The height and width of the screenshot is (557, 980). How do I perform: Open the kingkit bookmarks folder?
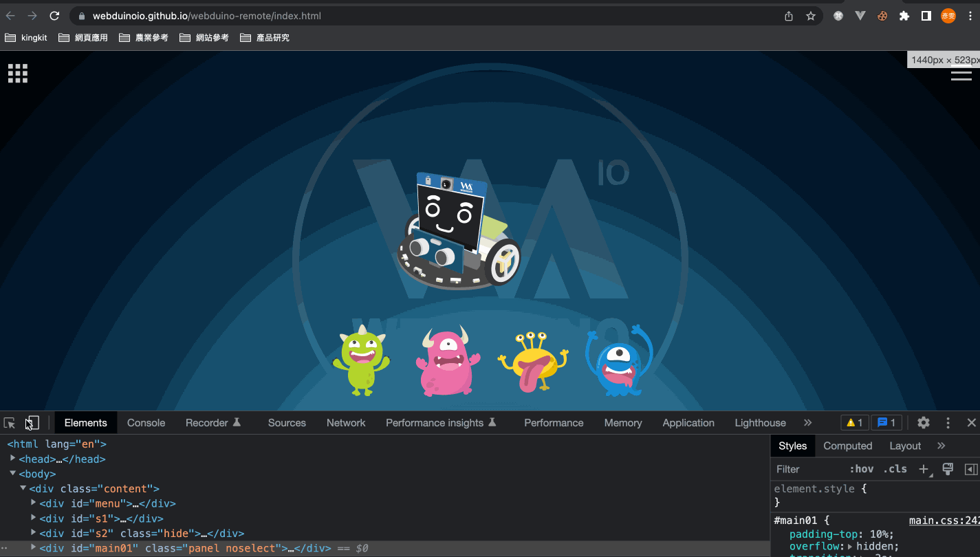pos(26,38)
